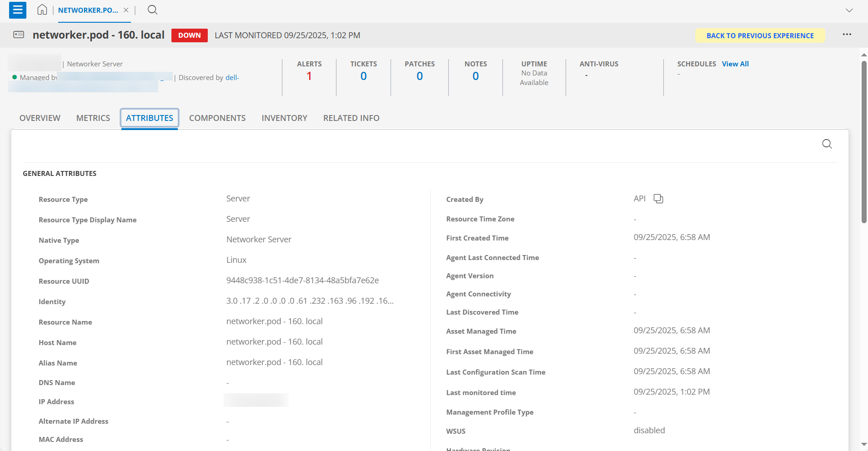Click the General Attributes section heading

click(x=60, y=174)
